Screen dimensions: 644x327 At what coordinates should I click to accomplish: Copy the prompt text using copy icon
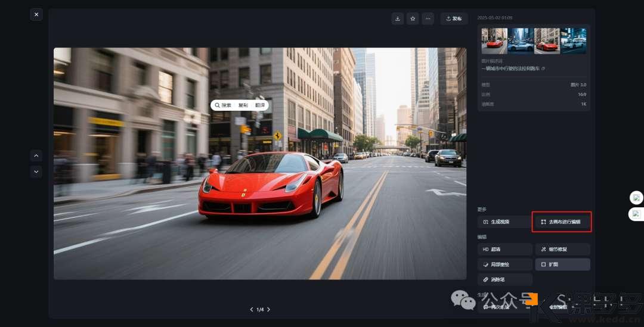543,69
